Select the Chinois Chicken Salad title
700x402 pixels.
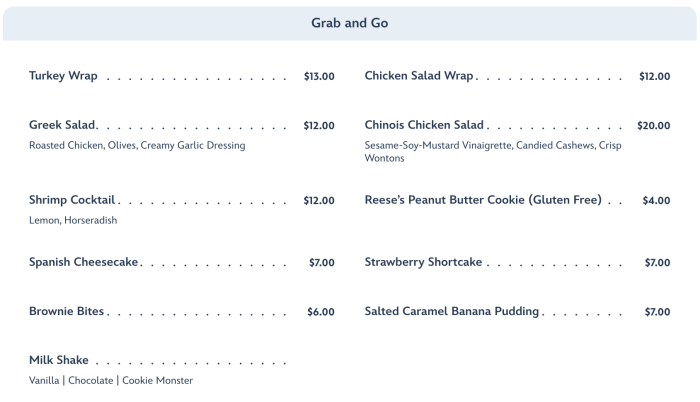click(424, 125)
